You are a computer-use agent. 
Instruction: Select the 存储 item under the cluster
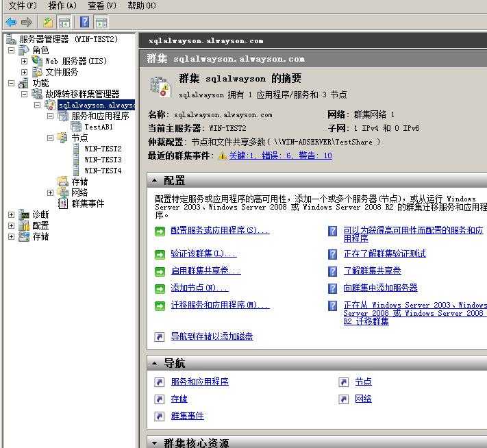(79, 182)
